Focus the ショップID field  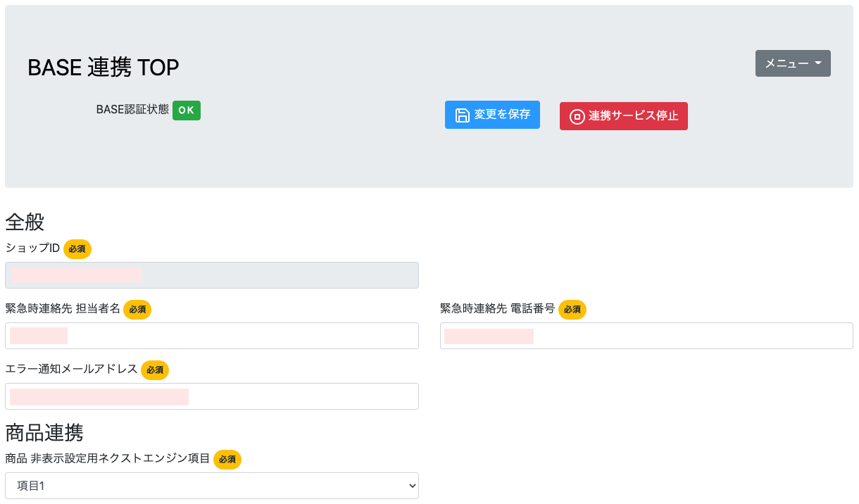pos(212,275)
